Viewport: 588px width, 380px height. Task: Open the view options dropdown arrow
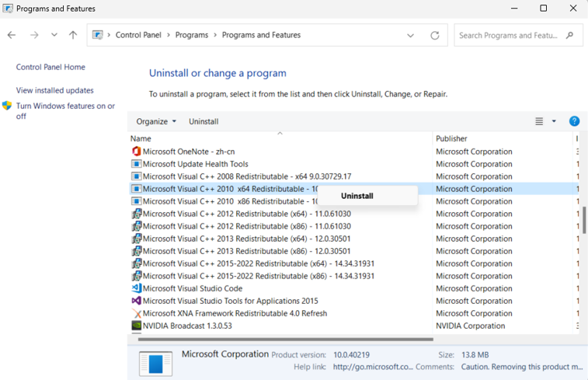[554, 121]
